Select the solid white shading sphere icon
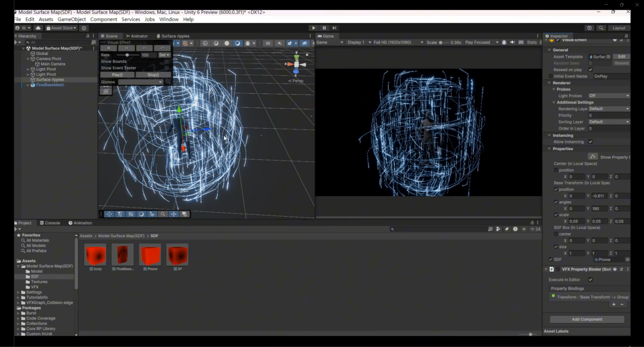Screen dimensions: 644x347 (227, 43)
